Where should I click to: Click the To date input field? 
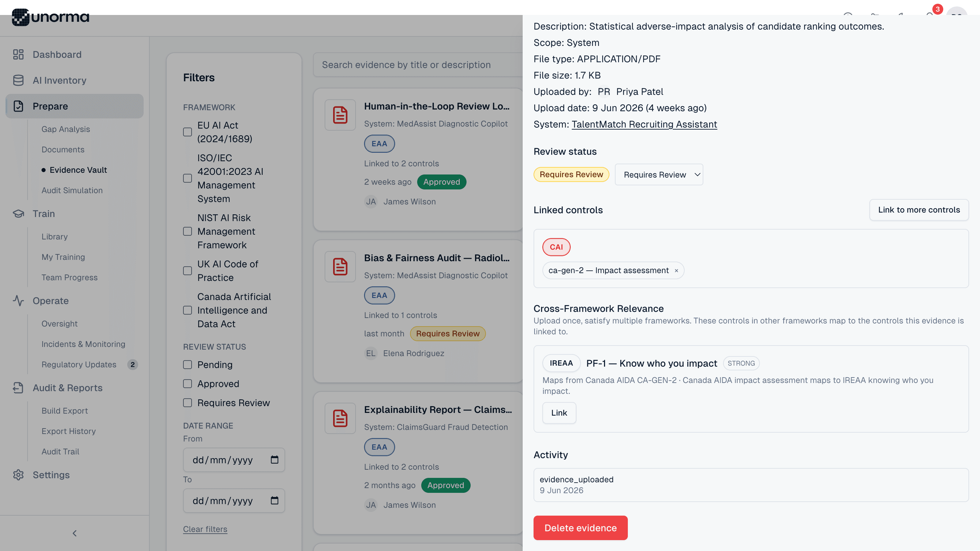[234, 500]
